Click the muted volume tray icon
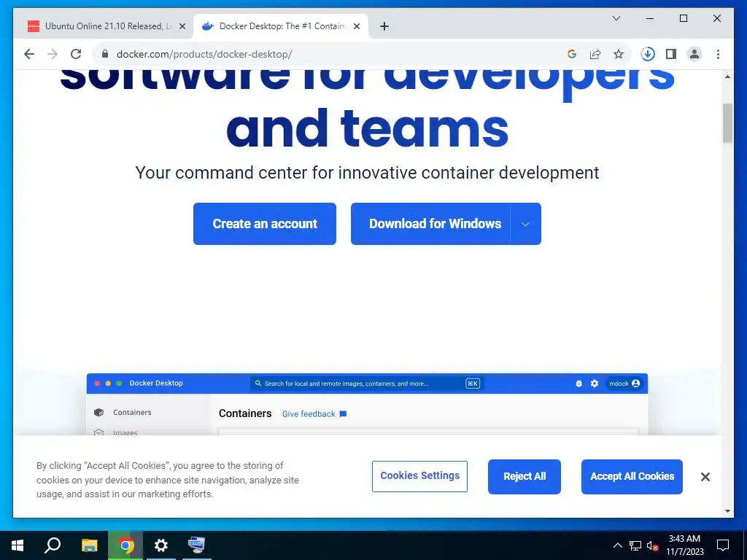 pos(652,545)
